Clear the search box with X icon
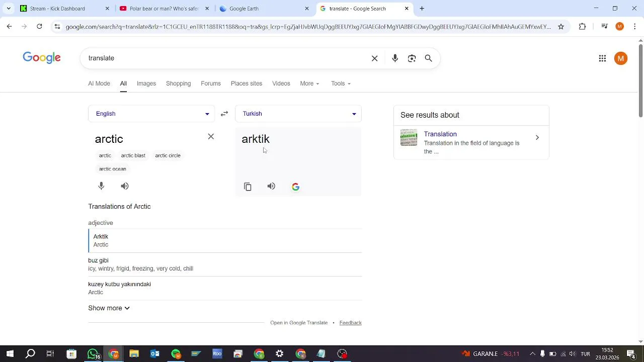The height and width of the screenshot is (362, 644). click(374, 58)
